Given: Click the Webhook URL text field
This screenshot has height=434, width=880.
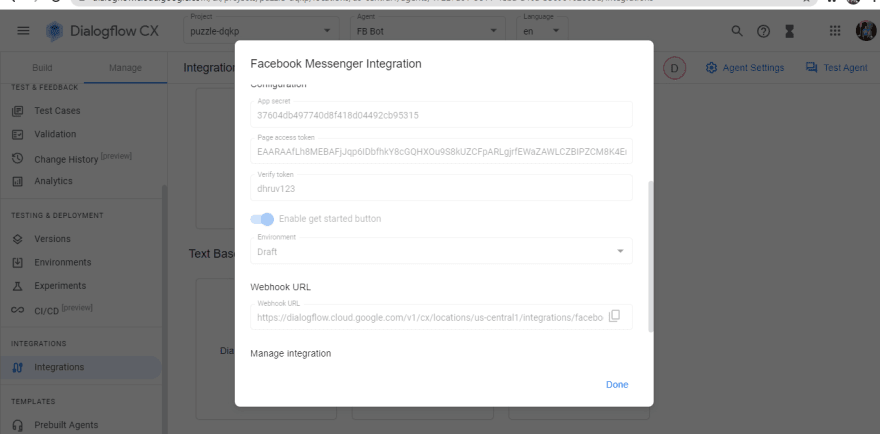Looking at the screenshot, I should [x=441, y=317].
